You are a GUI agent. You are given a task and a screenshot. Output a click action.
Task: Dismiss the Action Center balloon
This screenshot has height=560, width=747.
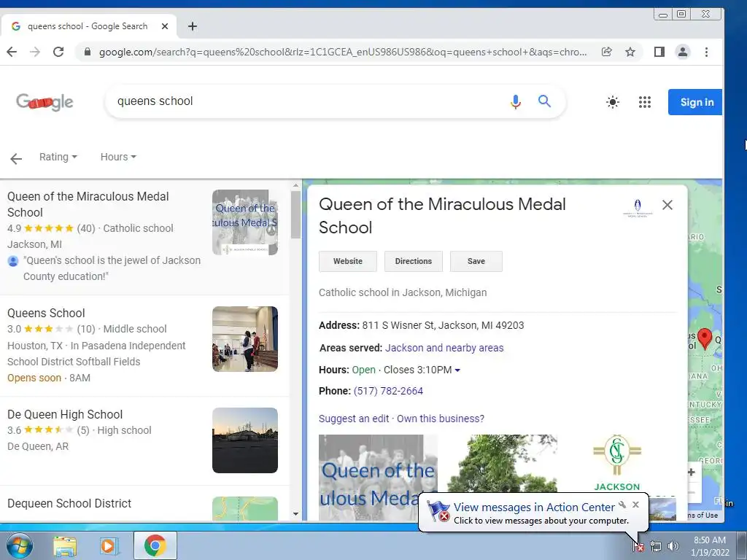[635, 505]
